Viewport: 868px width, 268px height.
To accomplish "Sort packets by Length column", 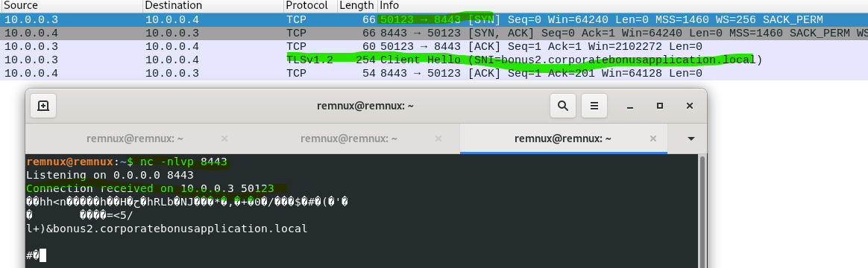I will (x=357, y=5).
